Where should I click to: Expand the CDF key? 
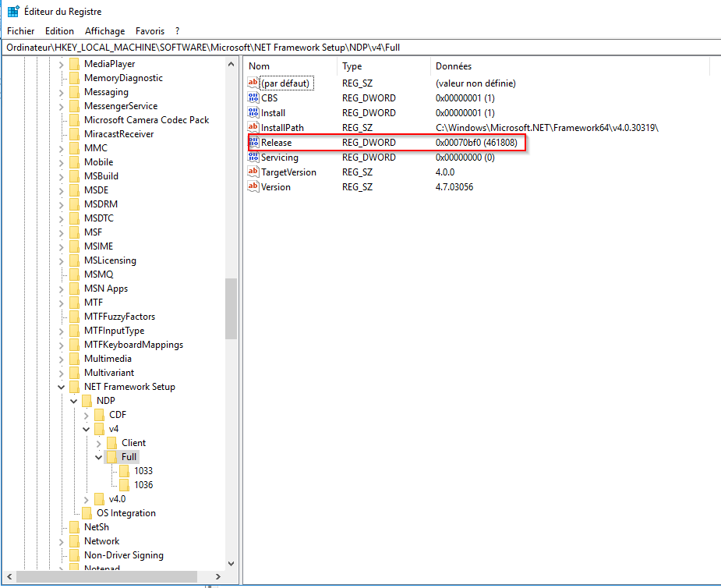point(86,416)
